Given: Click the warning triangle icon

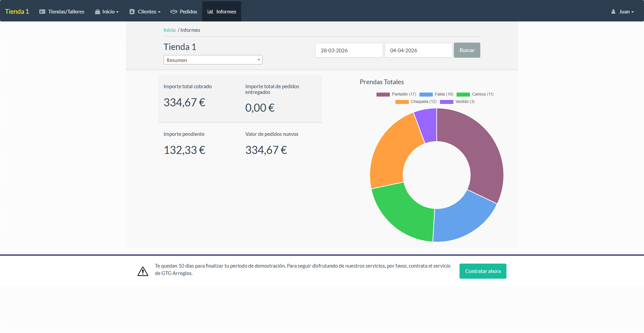Looking at the screenshot, I should (143, 271).
